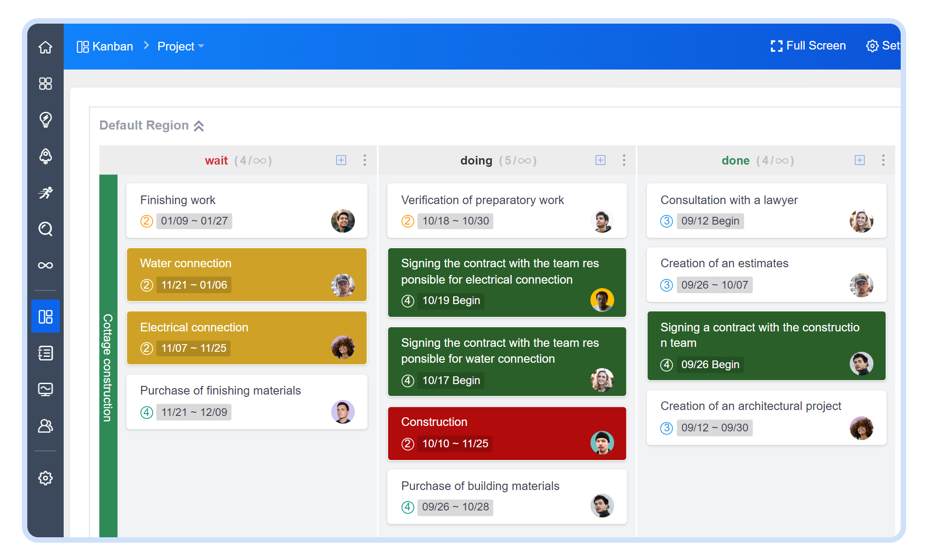Open the Settings button in header
Viewport: 928px width, 560px height.
pyautogui.click(x=883, y=46)
